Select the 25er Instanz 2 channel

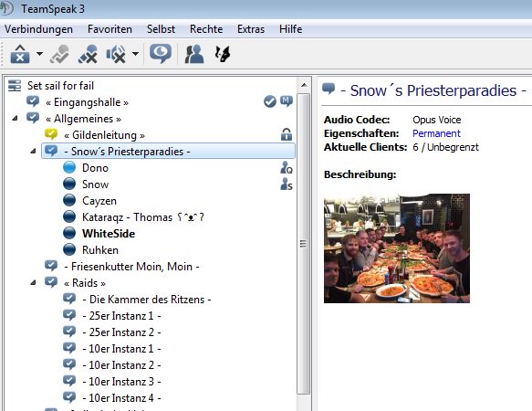pyautogui.click(x=121, y=332)
